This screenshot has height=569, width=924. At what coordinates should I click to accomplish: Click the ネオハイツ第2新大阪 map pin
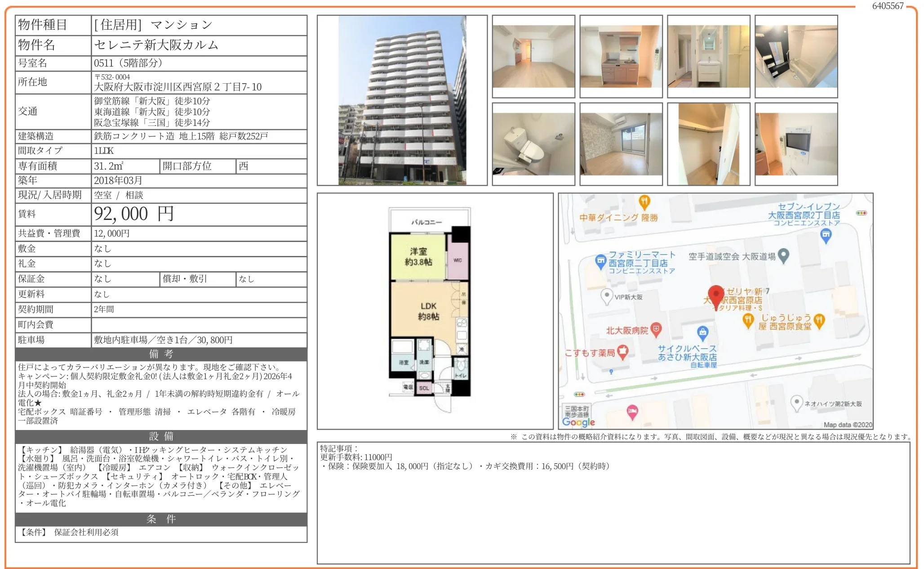[796, 403]
